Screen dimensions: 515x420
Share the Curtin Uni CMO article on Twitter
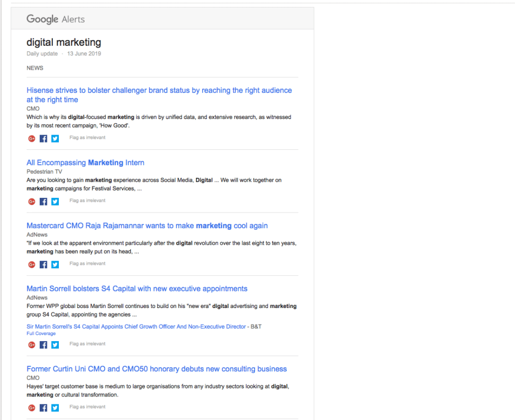point(54,407)
